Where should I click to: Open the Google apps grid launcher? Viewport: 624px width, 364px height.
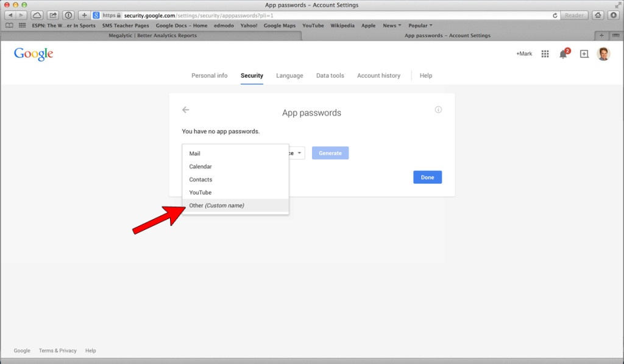click(545, 54)
